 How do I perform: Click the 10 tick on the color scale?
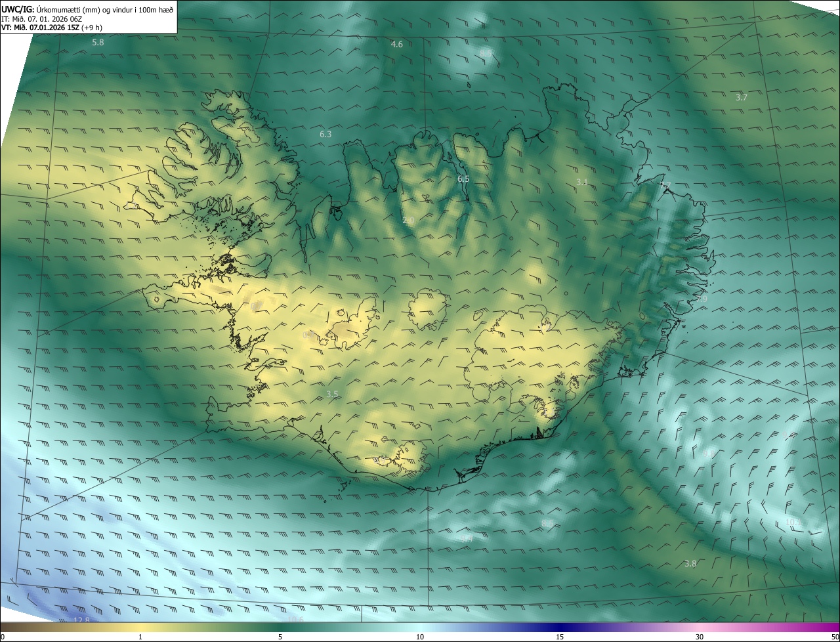click(x=420, y=637)
